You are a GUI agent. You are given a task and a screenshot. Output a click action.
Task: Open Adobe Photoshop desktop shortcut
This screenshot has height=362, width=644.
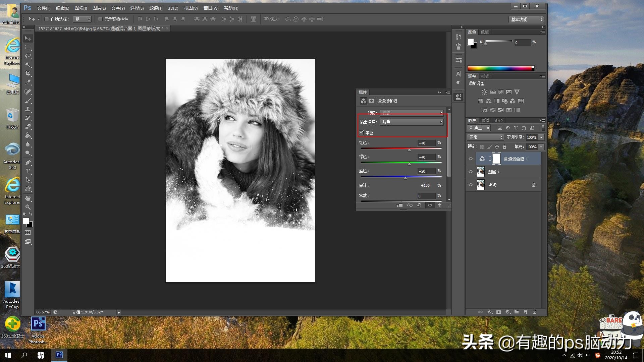38,330
